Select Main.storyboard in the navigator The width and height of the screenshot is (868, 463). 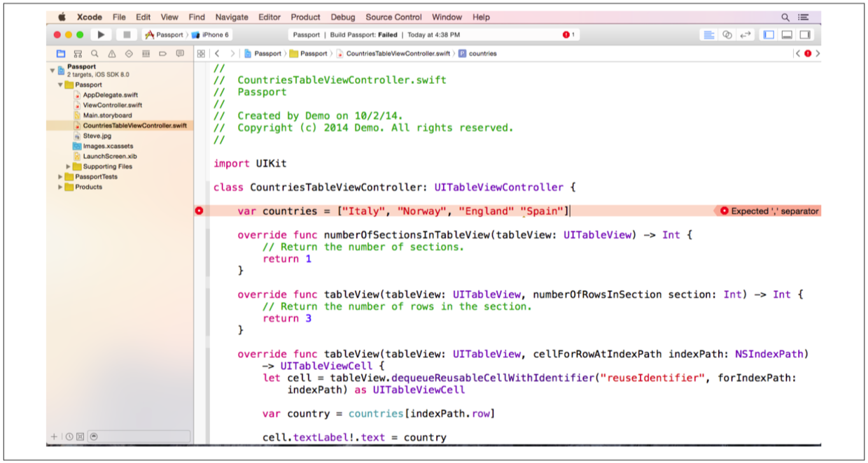pyautogui.click(x=107, y=115)
